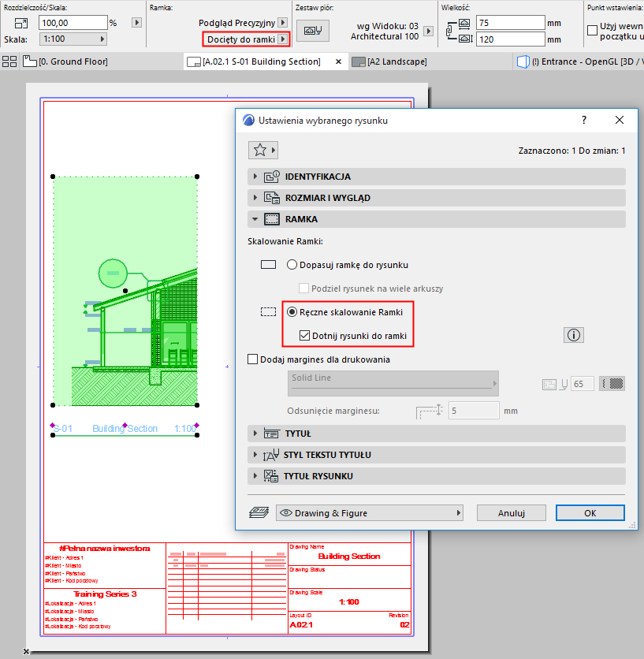The height and width of the screenshot is (659, 644).
Task: Click the Tytuł rysunku panel icon
Action: point(271,476)
